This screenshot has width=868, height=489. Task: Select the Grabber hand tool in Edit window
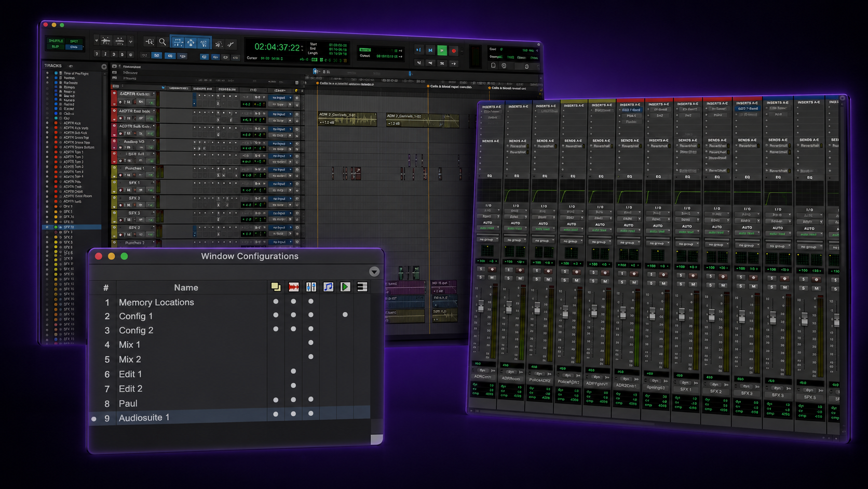pos(204,44)
